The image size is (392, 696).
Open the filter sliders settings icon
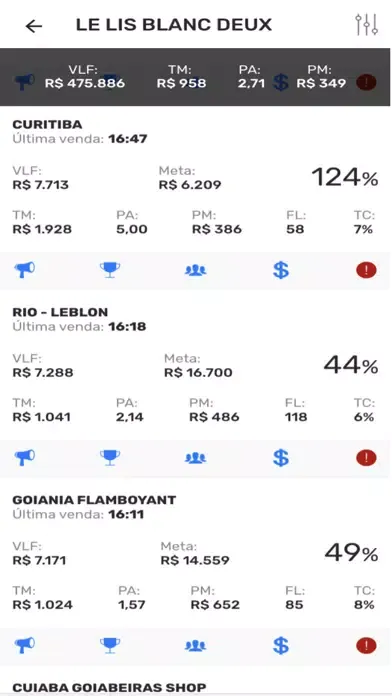[367, 25]
